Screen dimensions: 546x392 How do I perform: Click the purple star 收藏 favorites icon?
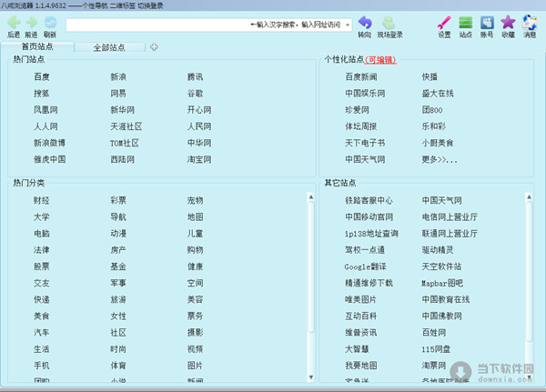pyautogui.click(x=508, y=23)
